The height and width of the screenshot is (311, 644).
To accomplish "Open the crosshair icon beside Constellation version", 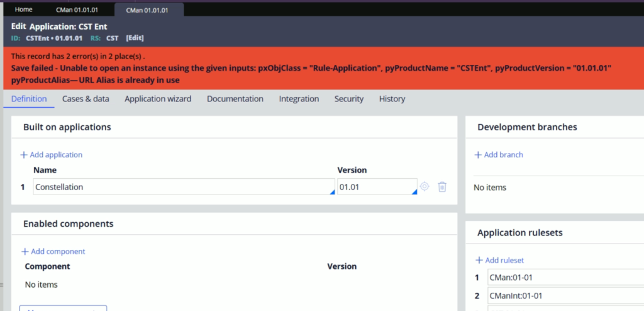I will tap(425, 186).
